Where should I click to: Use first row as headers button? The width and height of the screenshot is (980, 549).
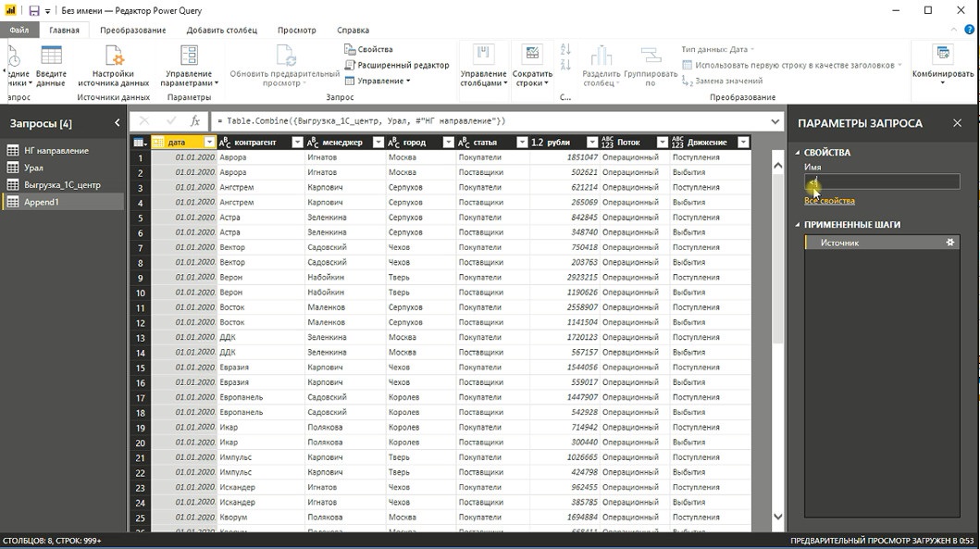[792, 65]
